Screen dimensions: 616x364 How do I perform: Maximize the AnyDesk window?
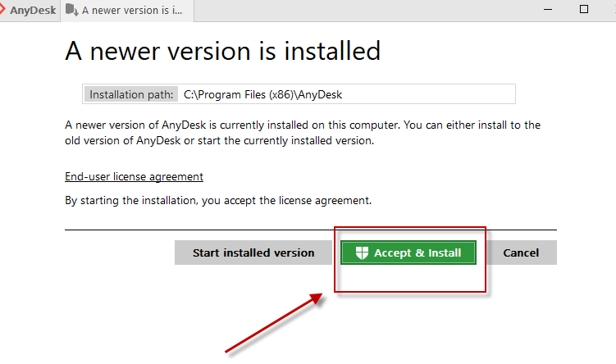[x=584, y=9]
